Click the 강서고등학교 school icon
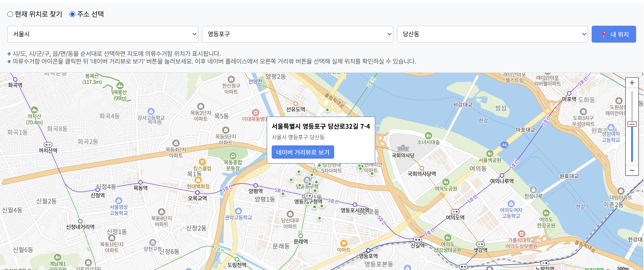 tap(151, 111)
